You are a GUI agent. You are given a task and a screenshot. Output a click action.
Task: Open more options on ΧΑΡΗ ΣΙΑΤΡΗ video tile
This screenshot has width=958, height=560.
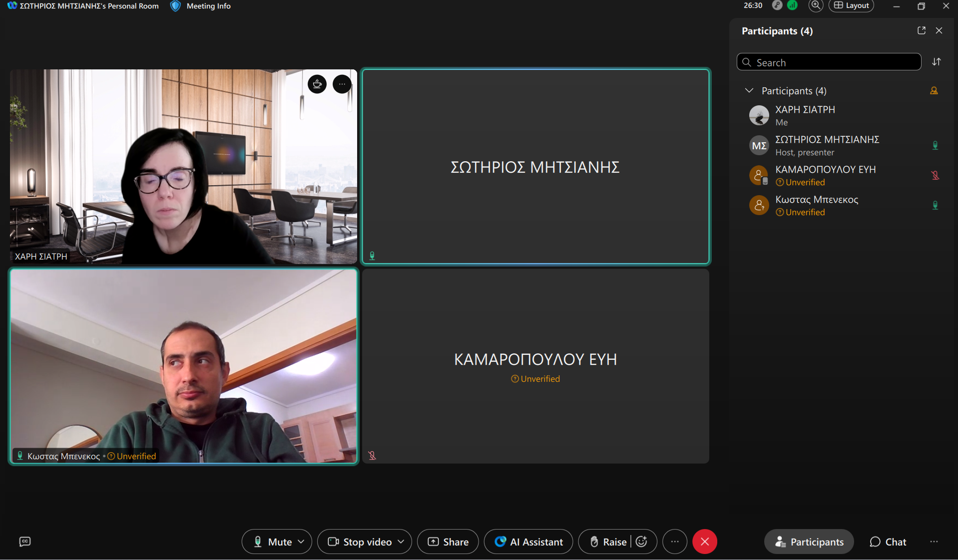click(342, 84)
